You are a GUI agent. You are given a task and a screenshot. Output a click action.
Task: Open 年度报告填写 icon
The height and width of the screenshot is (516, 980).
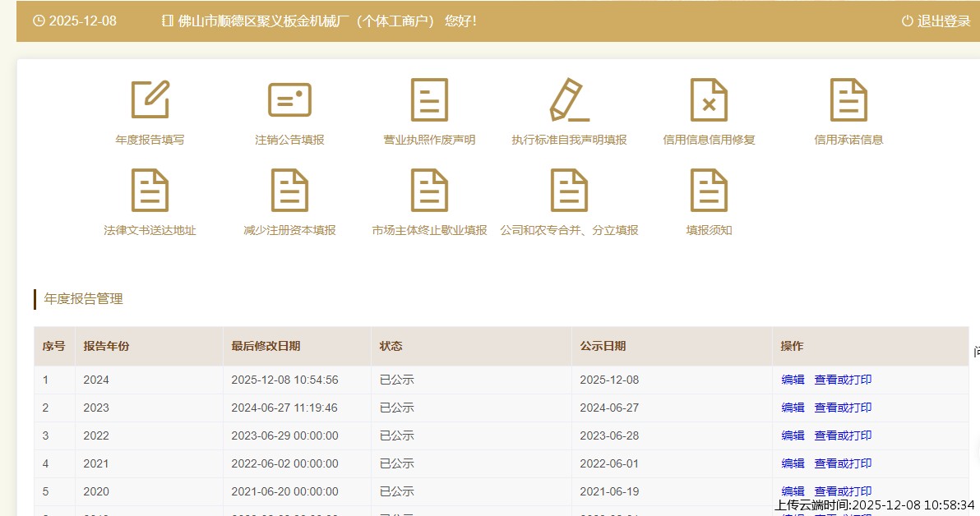[x=150, y=100]
